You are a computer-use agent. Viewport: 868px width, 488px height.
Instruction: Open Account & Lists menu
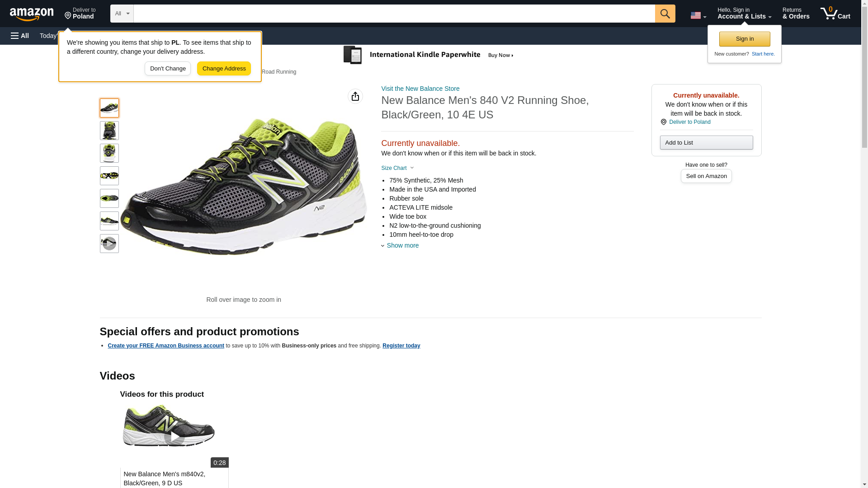click(x=744, y=14)
